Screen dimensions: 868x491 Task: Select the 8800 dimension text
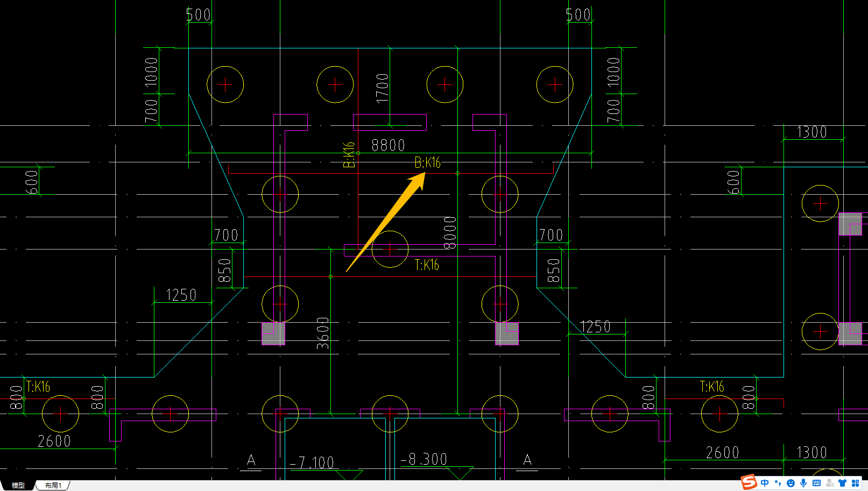click(x=388, y=145)
